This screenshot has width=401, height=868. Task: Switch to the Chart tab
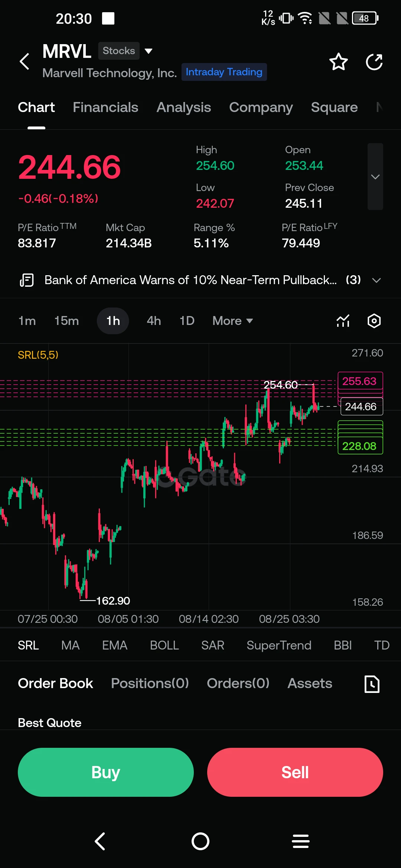click(x=36, y=107)
